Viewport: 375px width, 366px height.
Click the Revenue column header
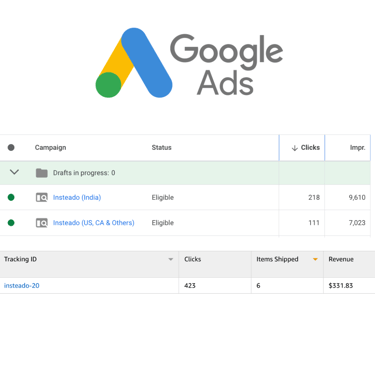point(341,259)
